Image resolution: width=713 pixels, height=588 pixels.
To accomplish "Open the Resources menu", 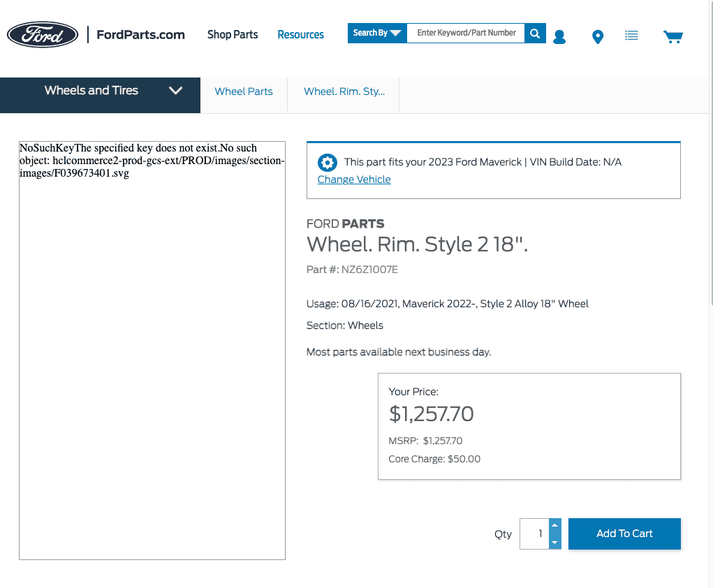I will pyautogui.click(x=300, y=34).
